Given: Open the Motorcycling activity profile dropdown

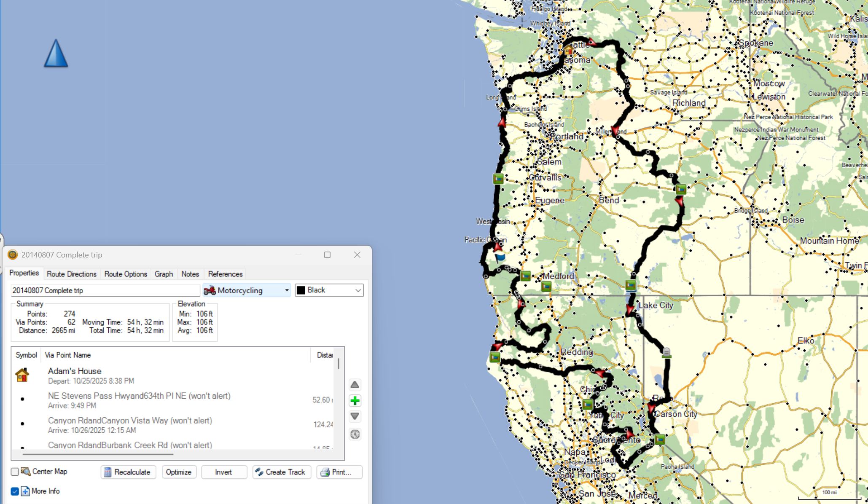Looking at the screenshot, I should click(247, 290).
